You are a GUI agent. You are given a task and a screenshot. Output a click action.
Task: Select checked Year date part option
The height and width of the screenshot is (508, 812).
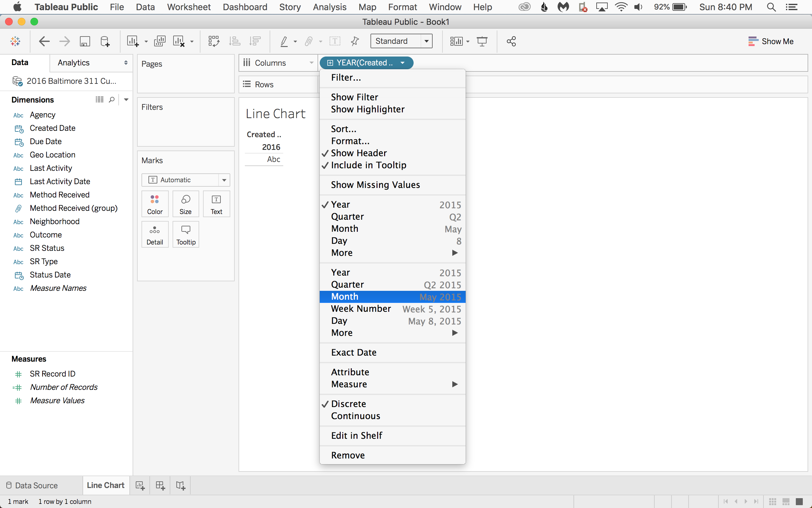point(393,204)
